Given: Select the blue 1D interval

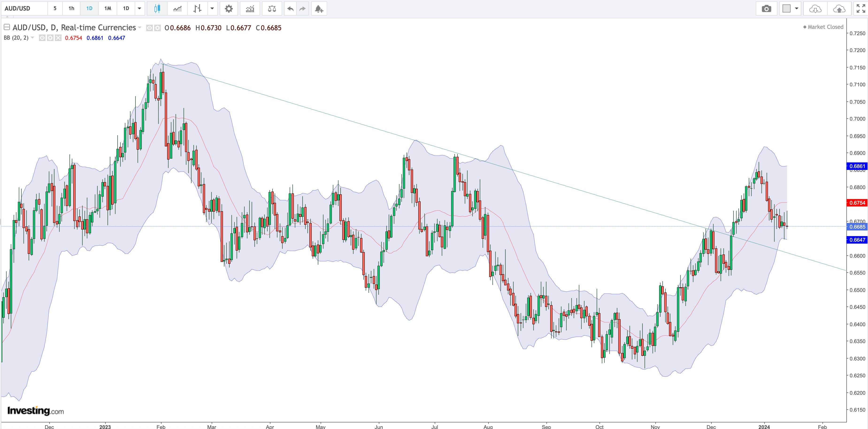Looking at the screenshot, I should pyautogui.click(x=89, y=8).
